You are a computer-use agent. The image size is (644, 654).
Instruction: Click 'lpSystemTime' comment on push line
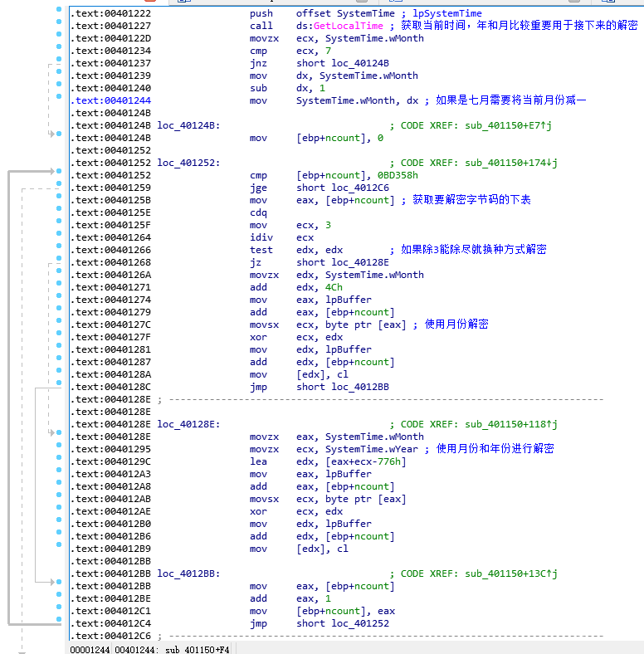coord(447,13)
